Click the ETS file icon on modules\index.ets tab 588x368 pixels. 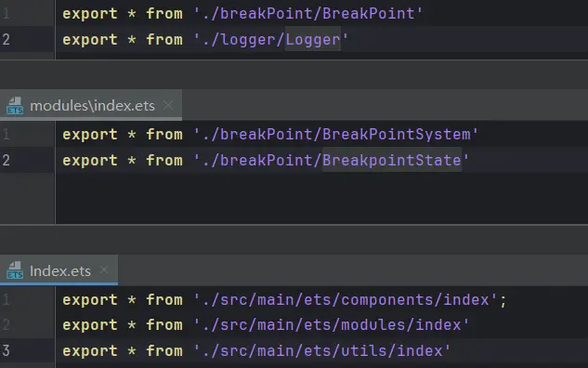click(15, 105)
